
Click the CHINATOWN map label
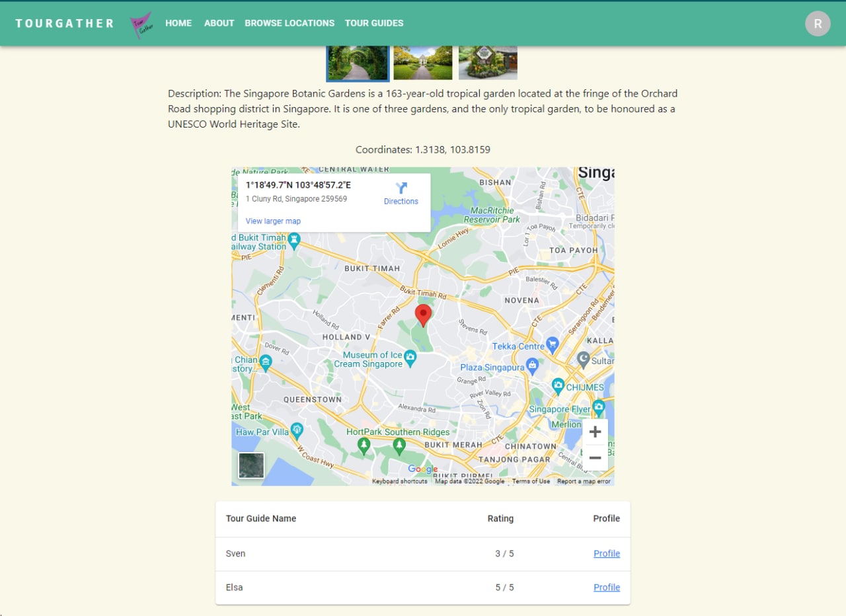click(531, 447)
